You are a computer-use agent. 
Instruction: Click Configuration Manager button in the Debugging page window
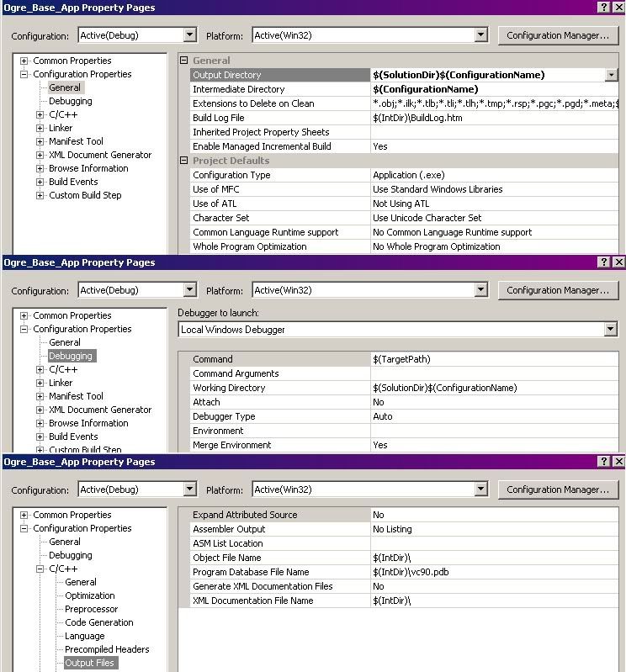pyautogui.click(x=558, y=290)
